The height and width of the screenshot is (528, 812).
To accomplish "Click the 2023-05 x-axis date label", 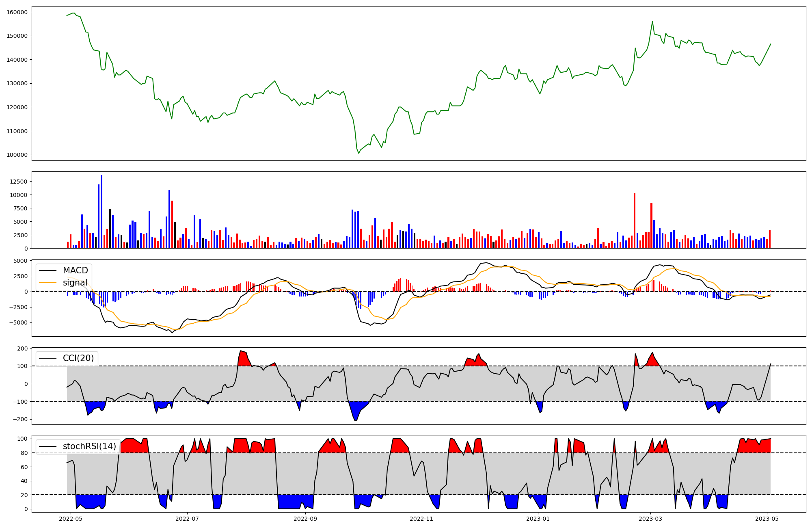I will (x=767, y=518).
